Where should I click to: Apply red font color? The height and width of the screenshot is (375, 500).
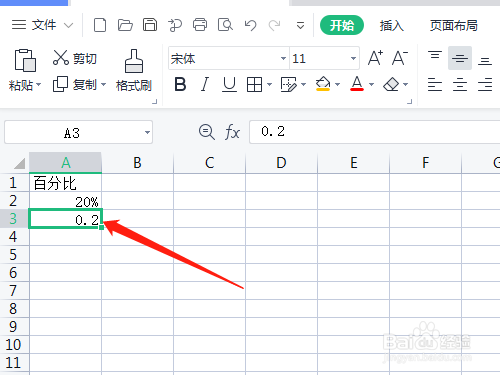[357, 84]
